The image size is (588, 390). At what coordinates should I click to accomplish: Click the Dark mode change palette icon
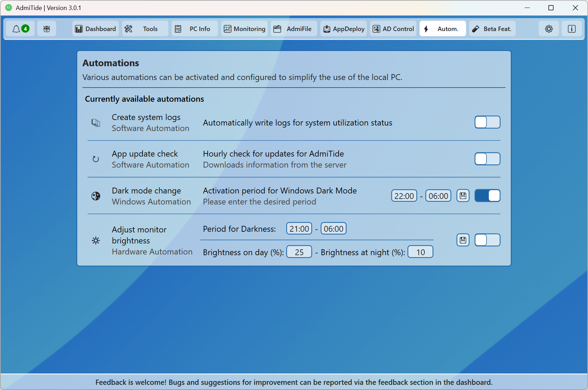tap(96, 196)
